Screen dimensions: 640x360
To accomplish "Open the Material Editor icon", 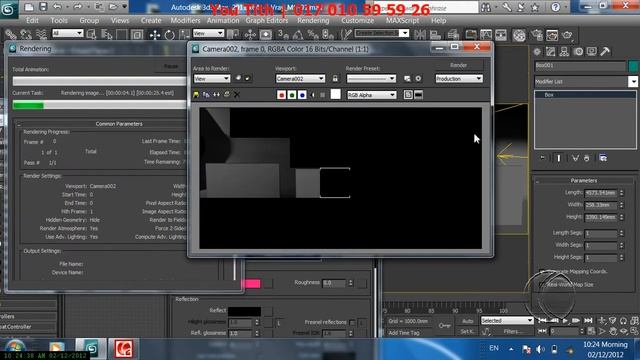I will [x=519, y=35].
